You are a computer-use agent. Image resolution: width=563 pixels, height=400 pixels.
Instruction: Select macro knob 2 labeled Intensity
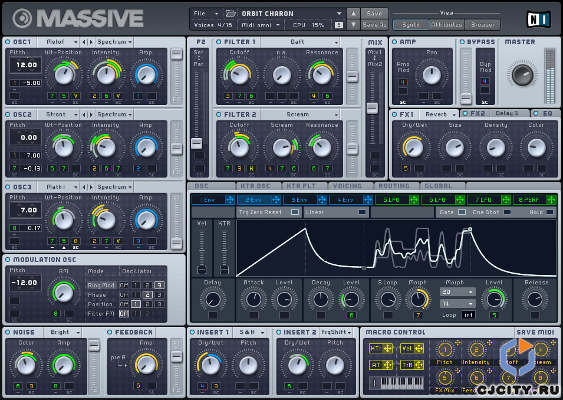(x=476, y=349)
